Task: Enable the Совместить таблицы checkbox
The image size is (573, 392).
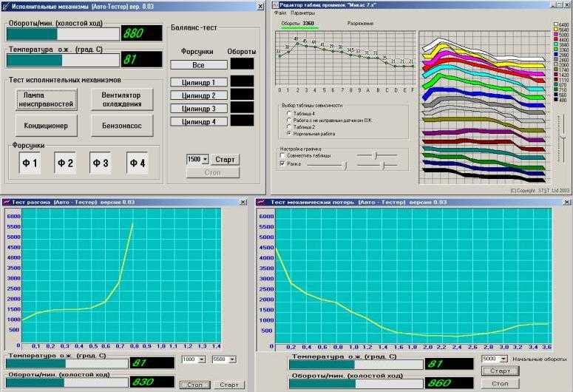Action: [282, 156]
